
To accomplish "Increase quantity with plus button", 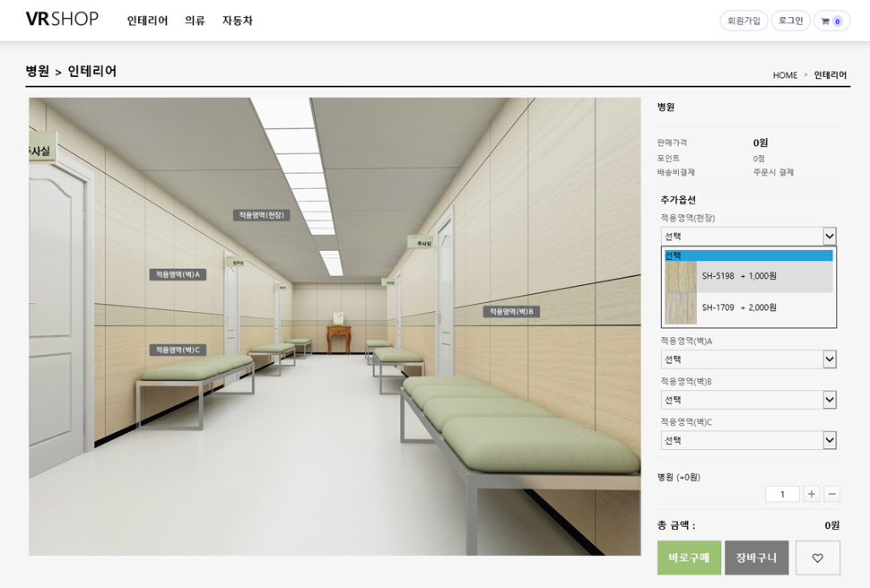I will [x=811, y=494].
